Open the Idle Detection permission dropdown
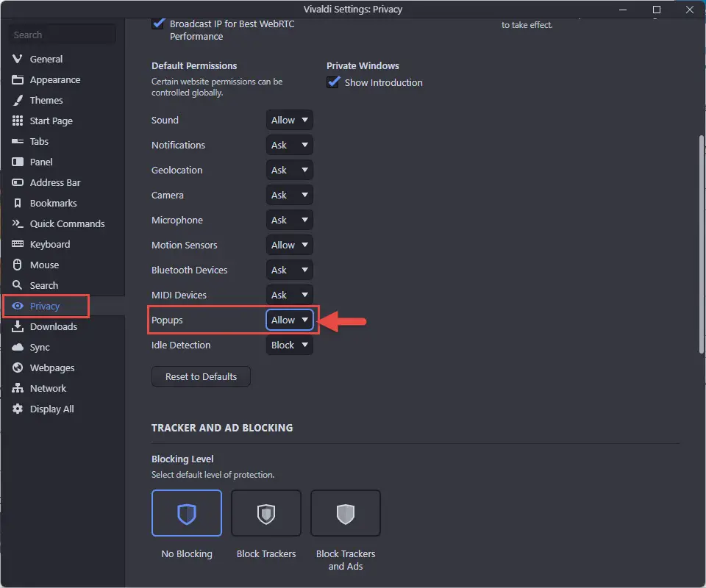The width and height of the screenshot is (706, 588). coord(290,345)
